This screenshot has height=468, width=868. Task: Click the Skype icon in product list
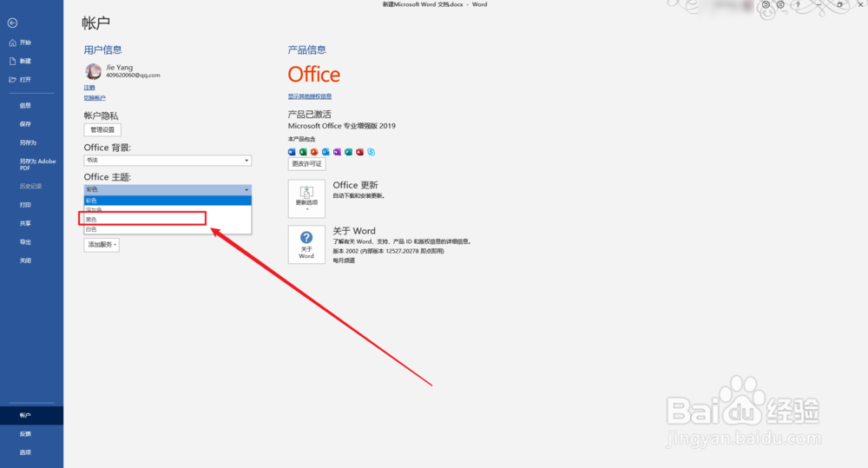(371, 152)
